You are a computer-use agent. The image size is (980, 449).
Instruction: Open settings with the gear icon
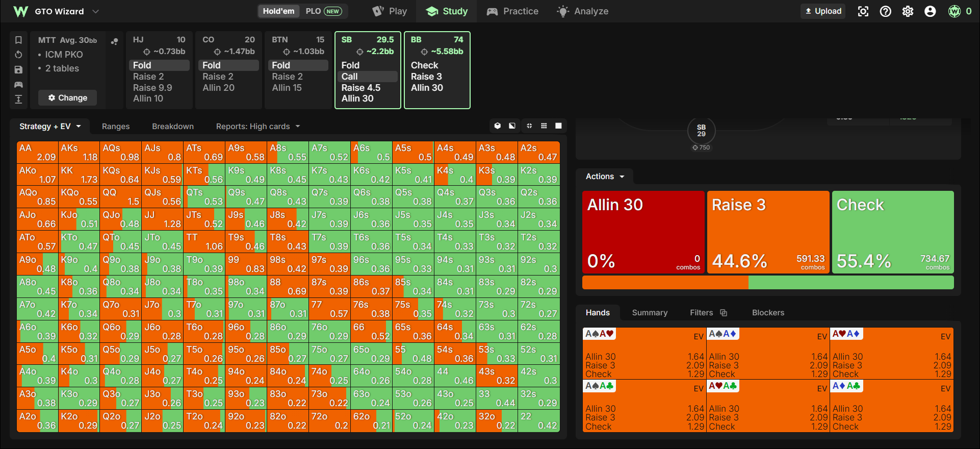908,11
